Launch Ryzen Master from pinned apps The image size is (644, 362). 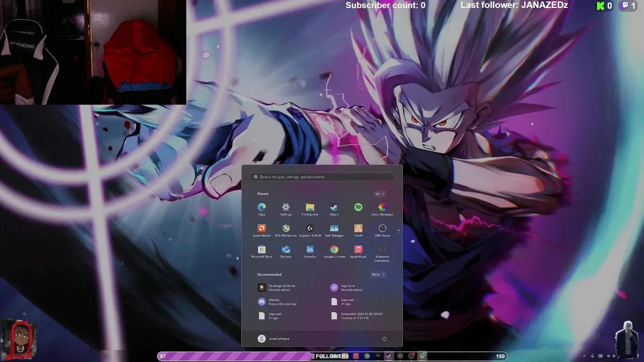click(262, 230)
